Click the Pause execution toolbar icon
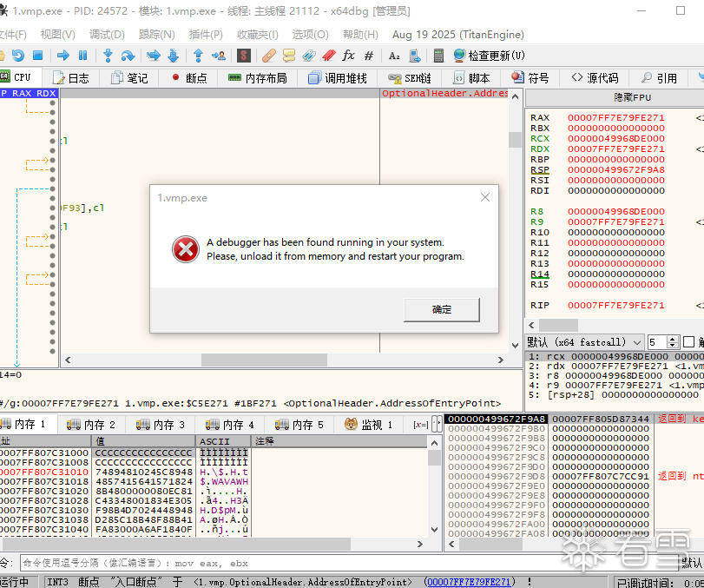 pyautogui.click(x=82, y=56)
